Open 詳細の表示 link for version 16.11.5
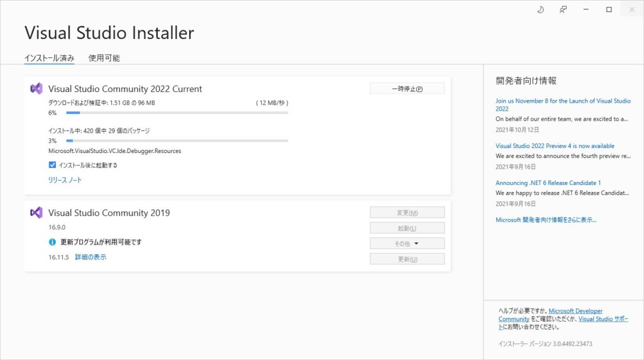Viewport: 644px width, 360px height. (91, 257)
